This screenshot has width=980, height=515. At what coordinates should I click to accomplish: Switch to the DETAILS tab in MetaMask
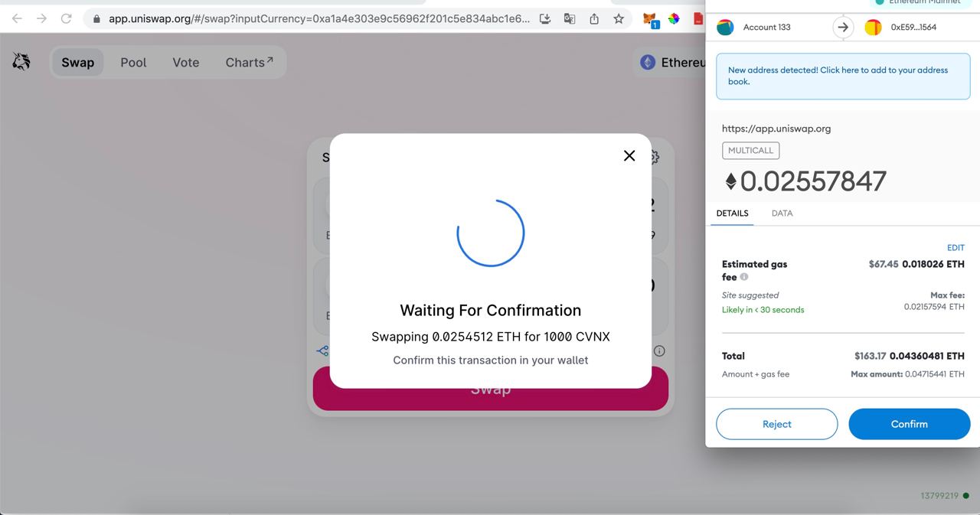coord(732,213)
